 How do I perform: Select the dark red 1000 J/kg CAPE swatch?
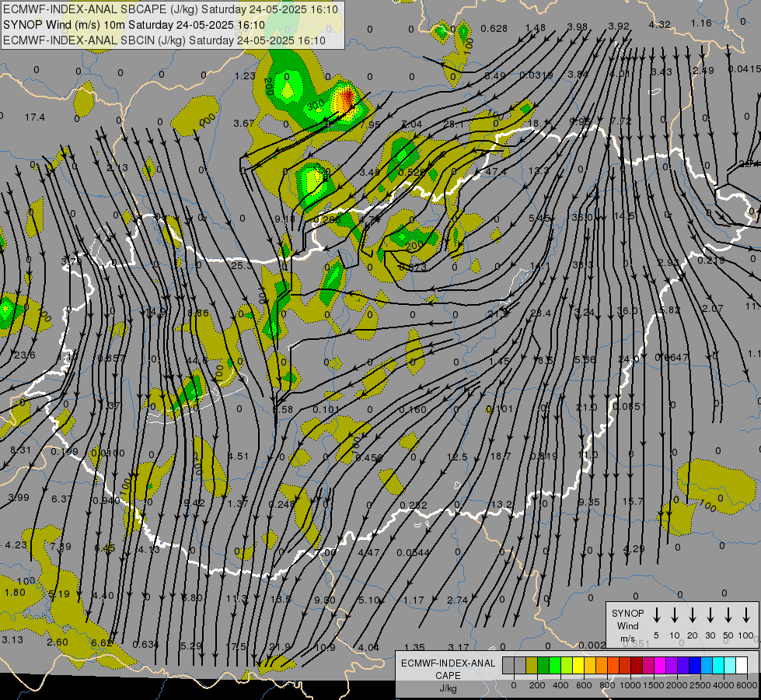pyautogui.click(x=637, y=666)
